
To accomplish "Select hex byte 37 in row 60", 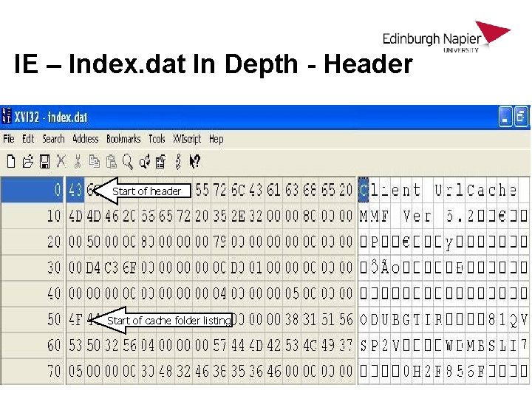I will coord(346,345).
